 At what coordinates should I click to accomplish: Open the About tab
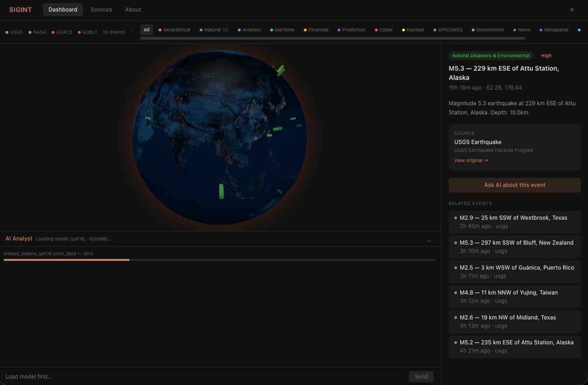133,10
